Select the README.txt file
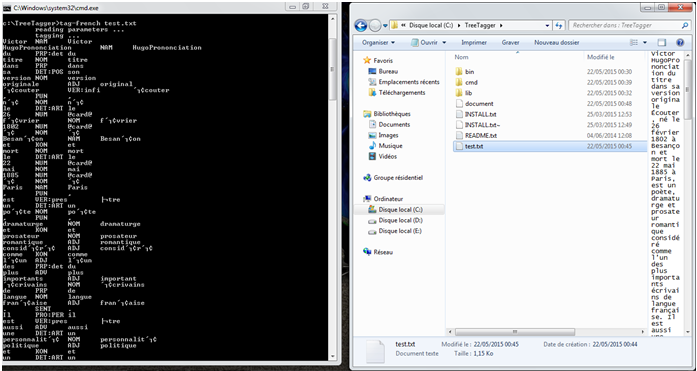The width and height of the screenshot is (697, 371). click(476, 136)
